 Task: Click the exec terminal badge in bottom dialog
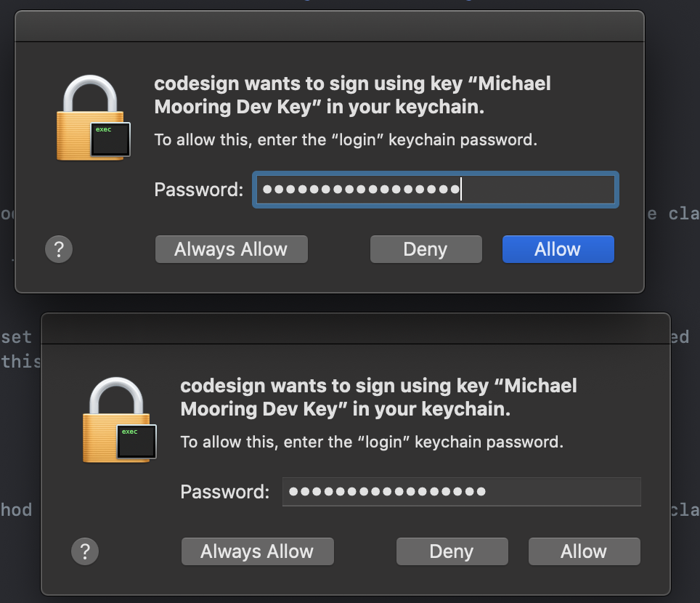point(137,442)
